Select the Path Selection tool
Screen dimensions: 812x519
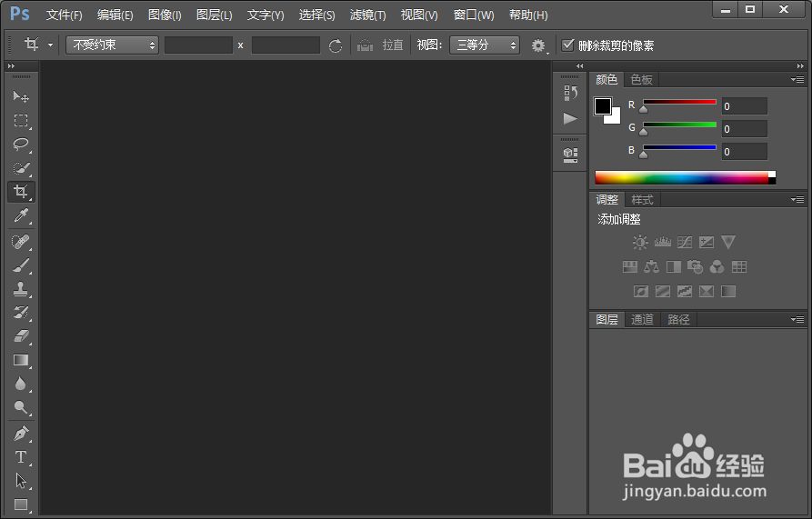[x=21, y=481]
